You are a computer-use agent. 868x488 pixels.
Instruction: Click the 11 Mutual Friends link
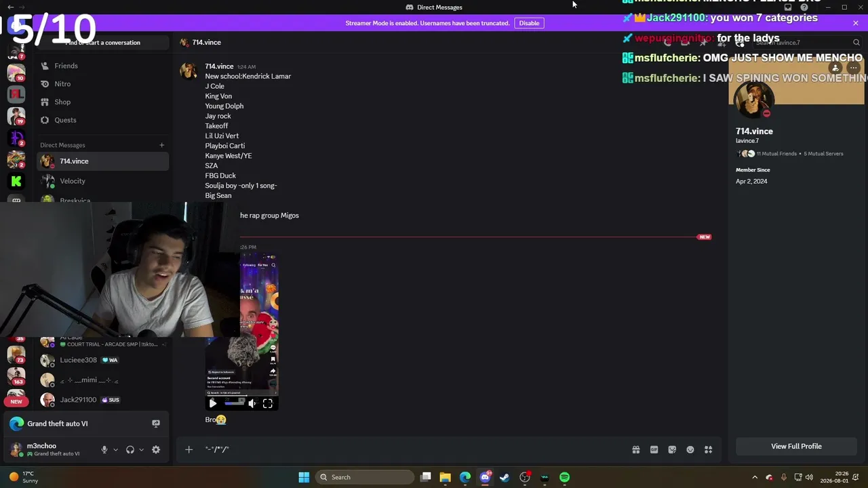[x=776, y=154]
